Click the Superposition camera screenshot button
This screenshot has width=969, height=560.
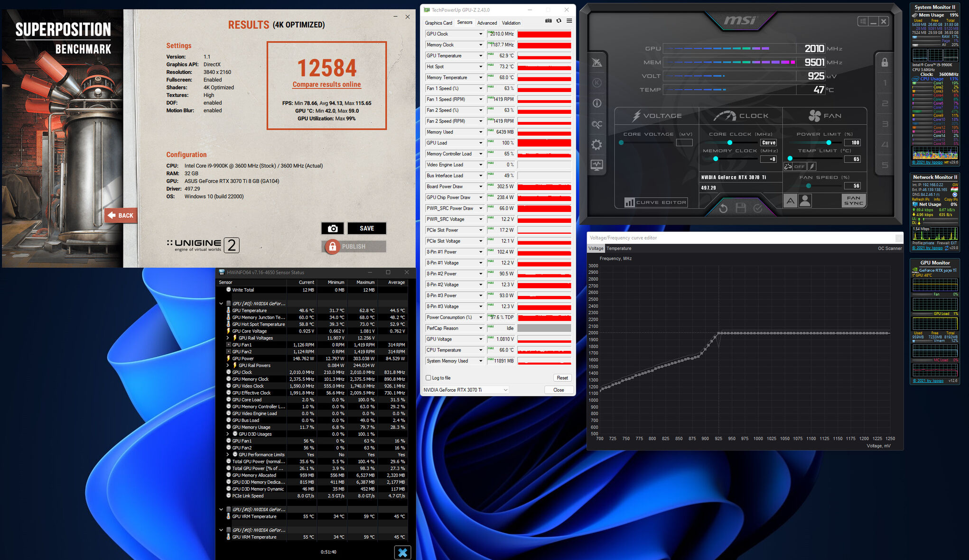click(x=333, y=229)
